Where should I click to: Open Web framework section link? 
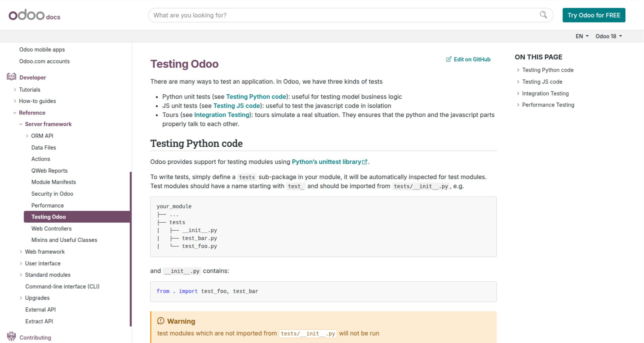(45, 252)
